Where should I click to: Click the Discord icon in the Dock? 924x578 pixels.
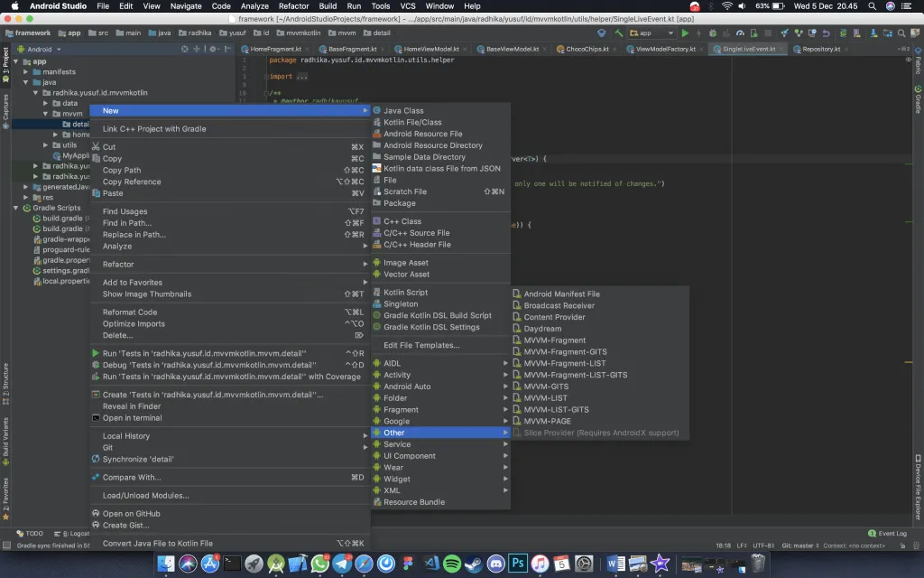pyautogui.click(x=496, y=564)
